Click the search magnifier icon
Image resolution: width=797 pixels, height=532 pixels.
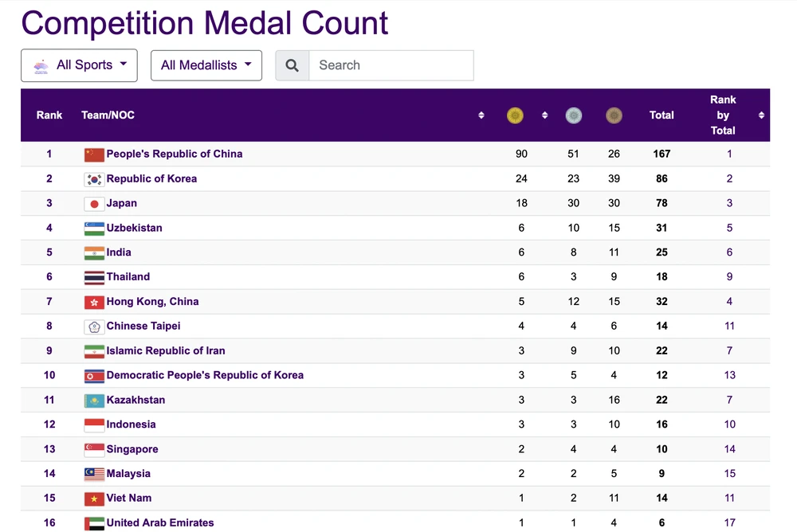pos(292,65)
